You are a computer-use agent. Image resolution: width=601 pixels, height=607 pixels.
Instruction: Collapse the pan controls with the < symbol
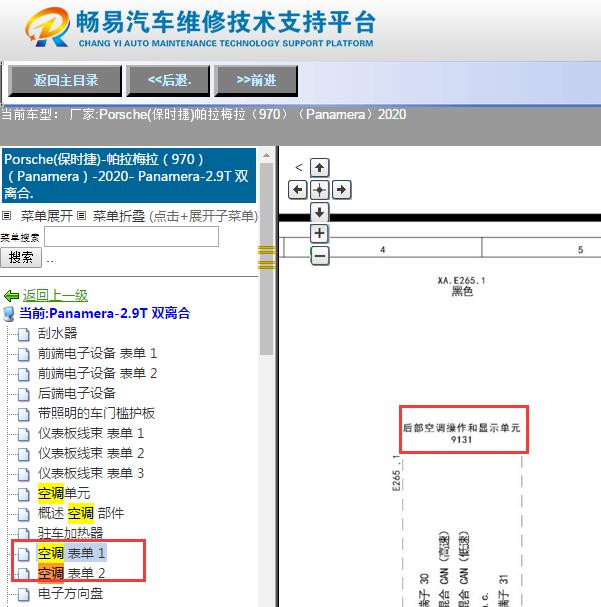[x=298, y=167]
